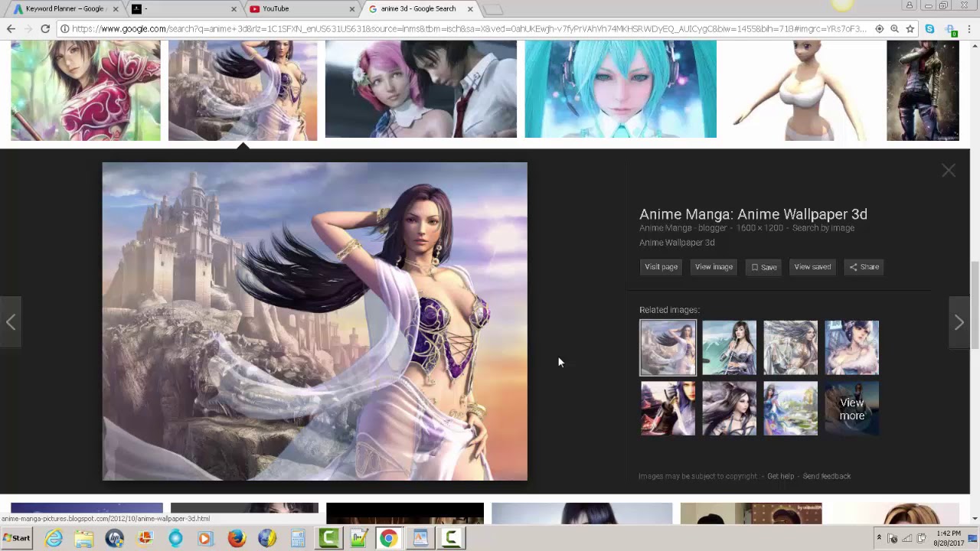Show previous image with left arrow

tap(11, 322)
